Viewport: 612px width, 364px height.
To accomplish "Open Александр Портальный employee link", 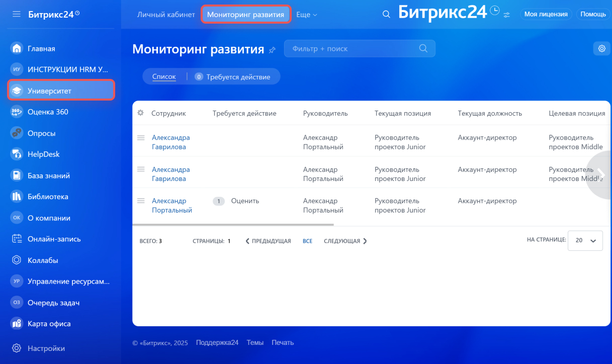I will (x=171, y=206).
